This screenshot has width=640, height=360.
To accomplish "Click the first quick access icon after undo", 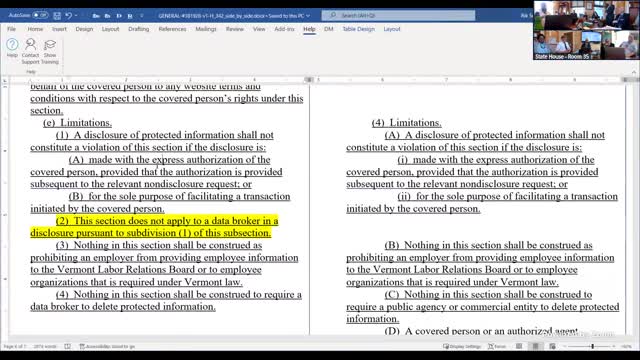I will coord(96,16).
